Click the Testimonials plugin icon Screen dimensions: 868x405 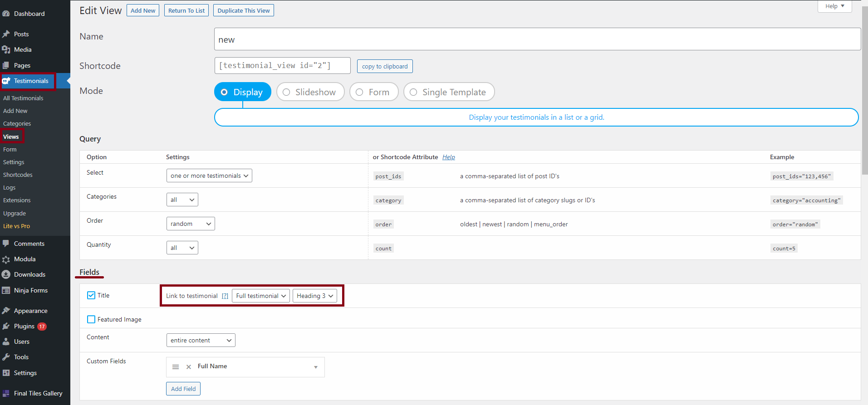[6, 81]
